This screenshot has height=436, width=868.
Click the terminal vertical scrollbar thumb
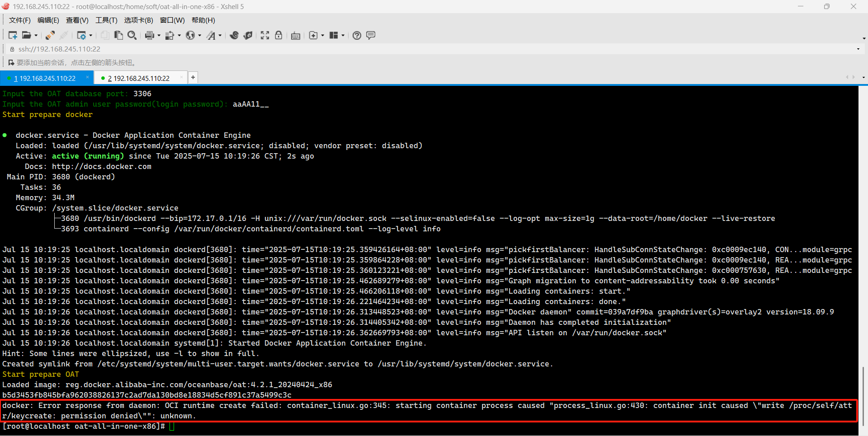(863, 396)
